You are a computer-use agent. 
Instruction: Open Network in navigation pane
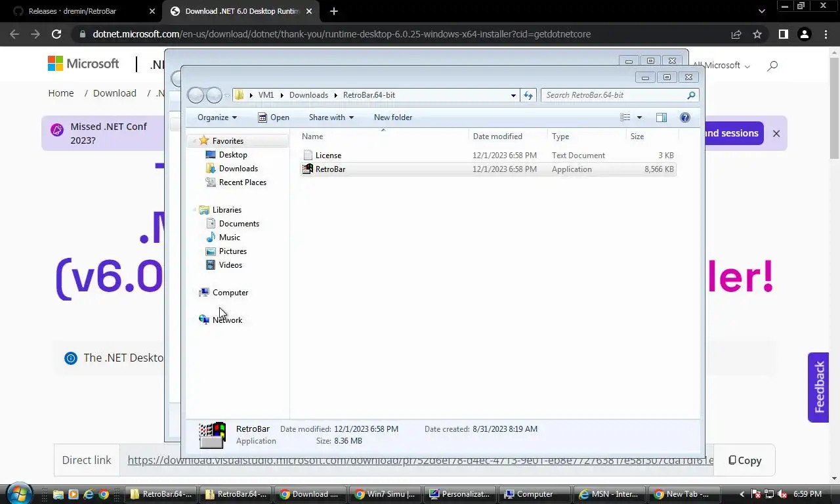point(227,320)
